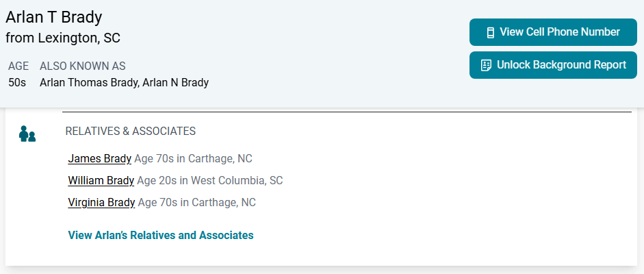Click the alias text Arlan N Brady
Image resolution: width=644 pixels, height=274 pixels.
(175, 83)
